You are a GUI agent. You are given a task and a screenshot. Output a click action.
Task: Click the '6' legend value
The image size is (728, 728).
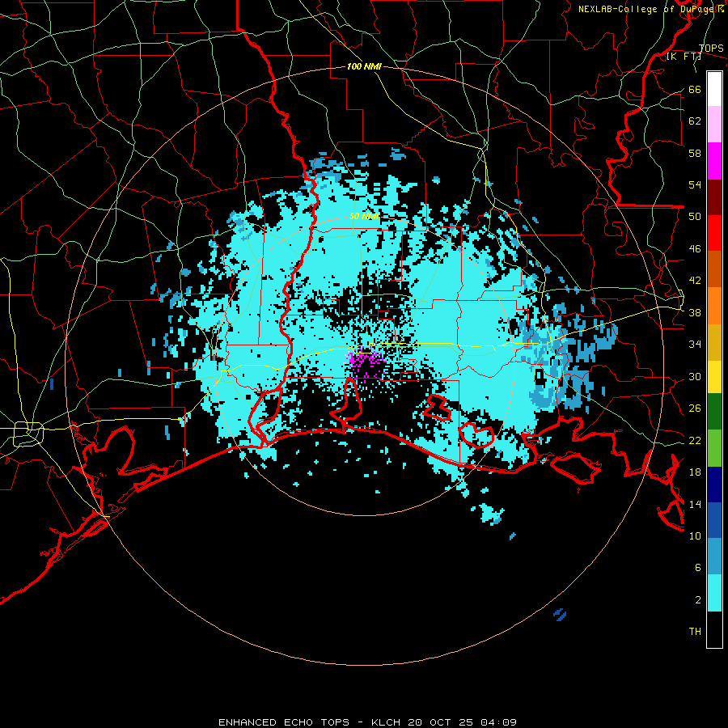(x=697, y=568)
